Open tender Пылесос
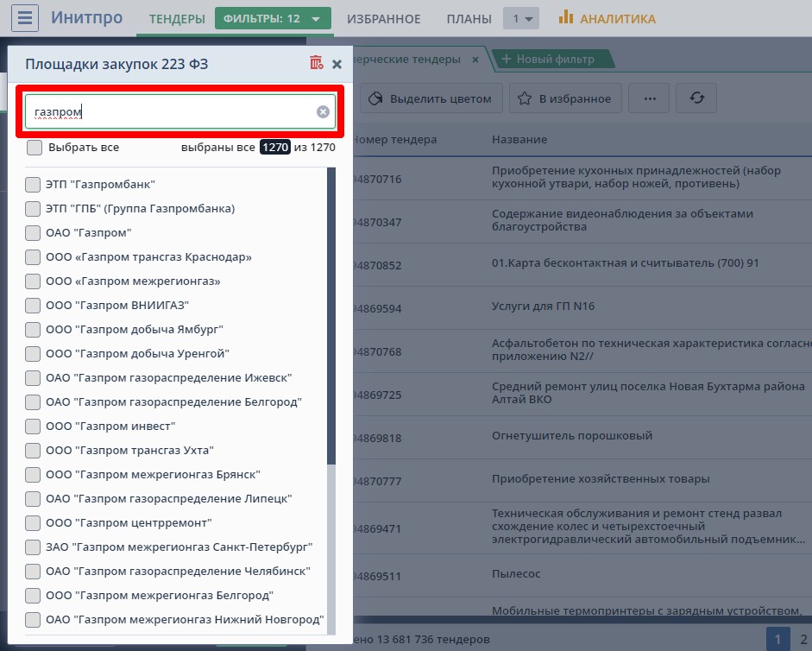The image size is (812, 651). point(516,574)
